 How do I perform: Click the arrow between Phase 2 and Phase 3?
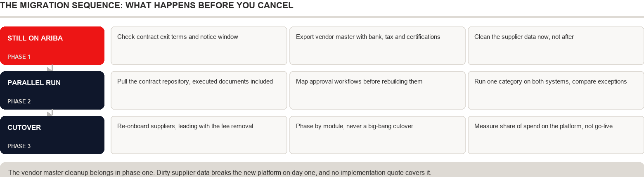(x=50, y=113)
